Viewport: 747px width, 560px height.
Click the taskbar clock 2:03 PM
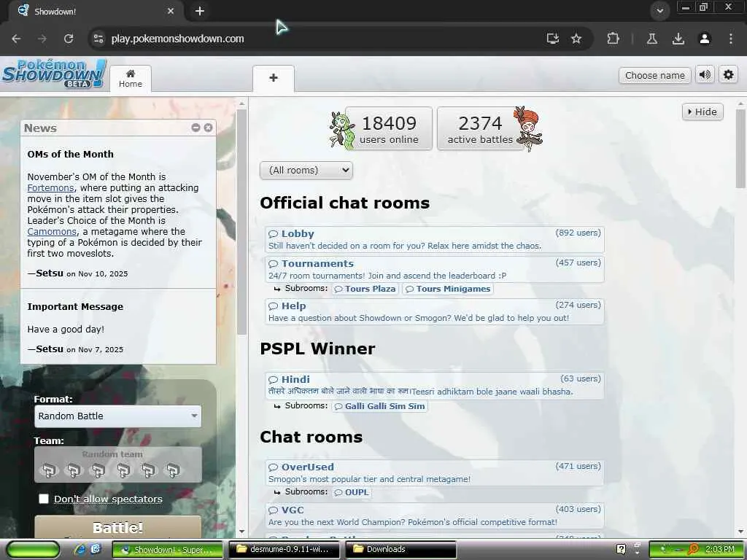(720, 549)
